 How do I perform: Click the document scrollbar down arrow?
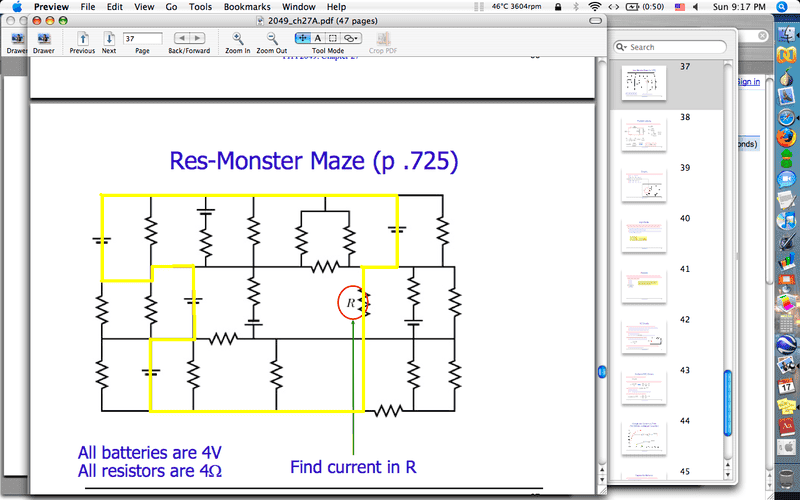(x=602, y=479)
